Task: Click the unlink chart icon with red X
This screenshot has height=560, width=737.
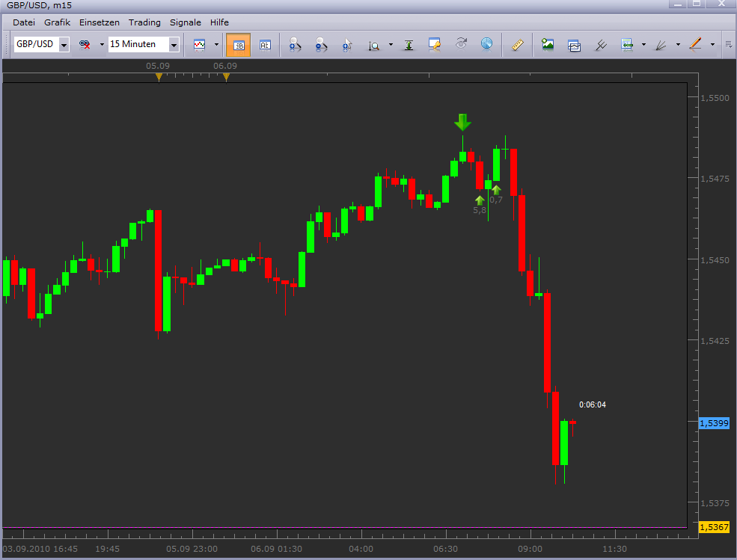Action: 85,45
